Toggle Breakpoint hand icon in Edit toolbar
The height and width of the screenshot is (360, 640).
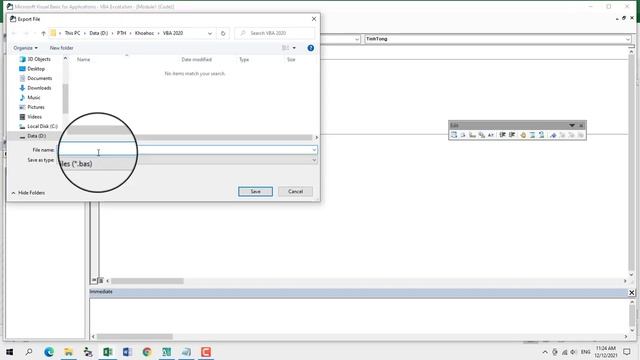point(523,135)
